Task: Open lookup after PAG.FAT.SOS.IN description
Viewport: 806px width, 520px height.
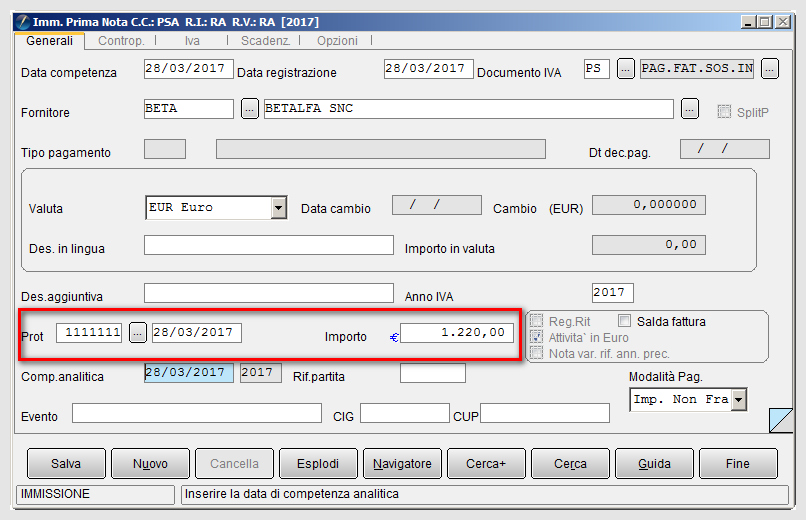Action: pos(770,68)
